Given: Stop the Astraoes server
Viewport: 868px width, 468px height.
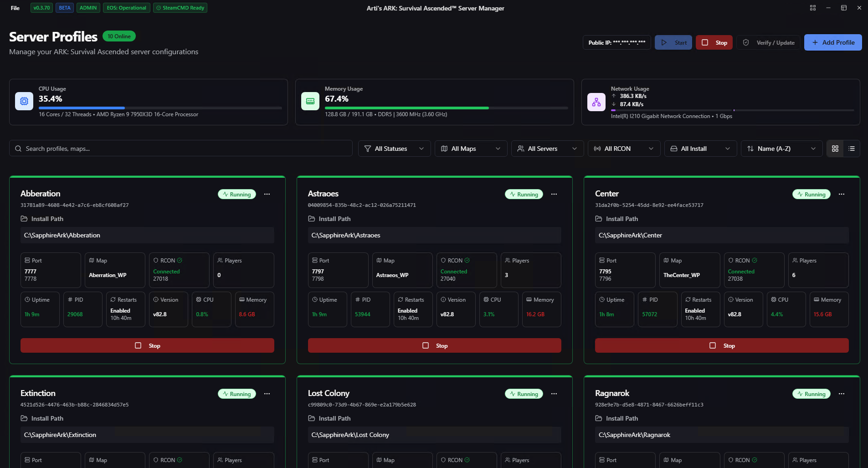Looking at the screenshot, I should point(434,345).
